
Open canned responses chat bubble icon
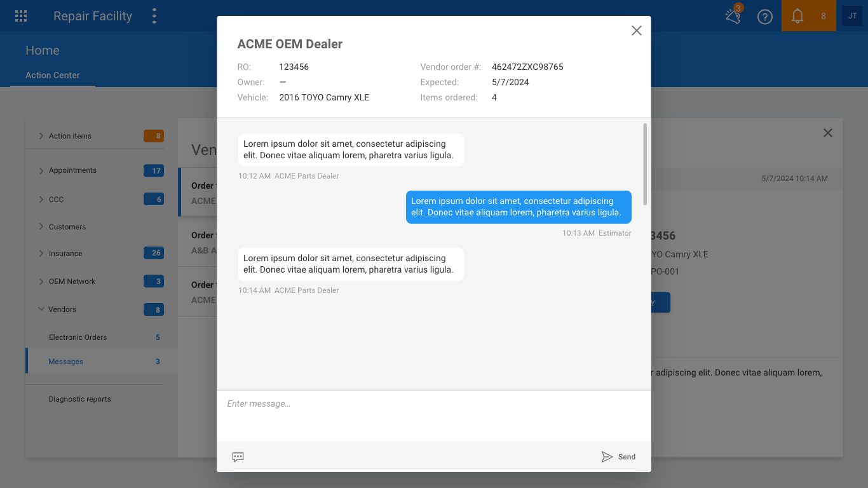238,457
